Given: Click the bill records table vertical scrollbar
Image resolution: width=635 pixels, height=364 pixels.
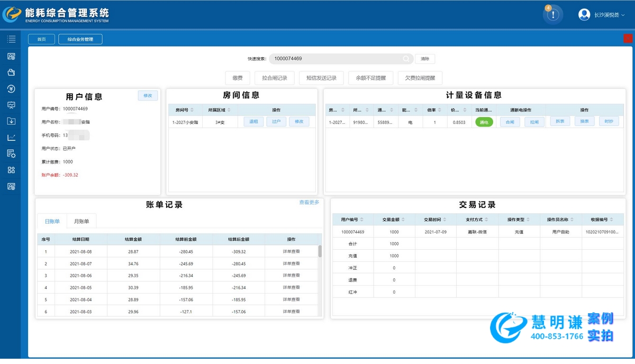Looking at the screenshot, I should pos(320,251).
